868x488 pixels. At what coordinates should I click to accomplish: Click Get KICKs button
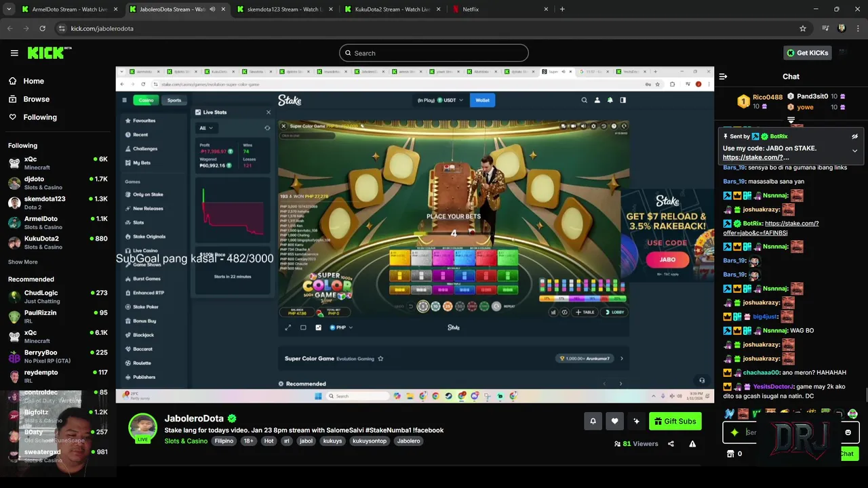tap(807, 53)
